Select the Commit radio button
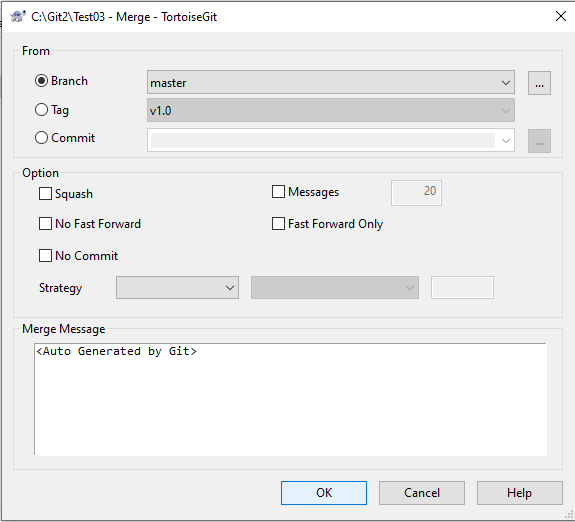 (x=41, y=138)
